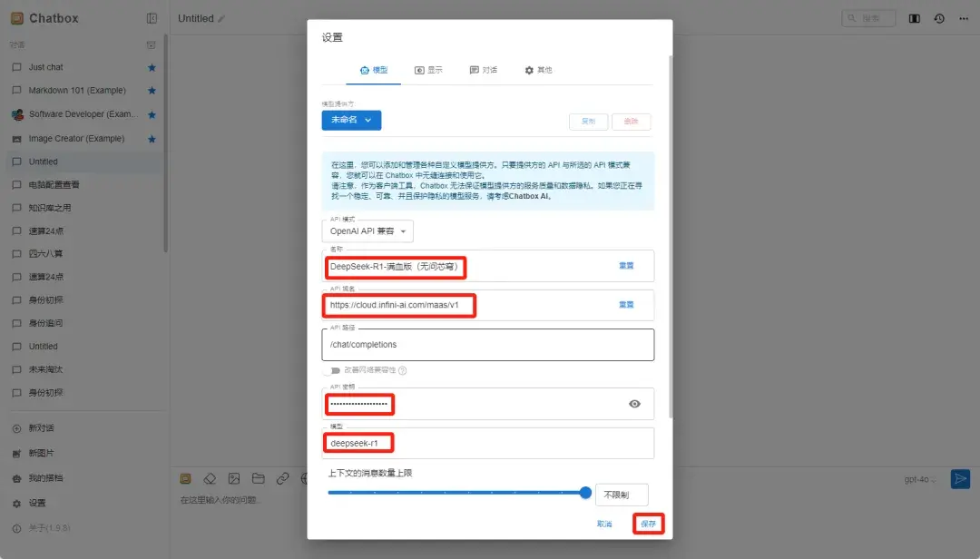Click the sidebar conversation list scrollbar
980x559 pixels.
point(166,142)
